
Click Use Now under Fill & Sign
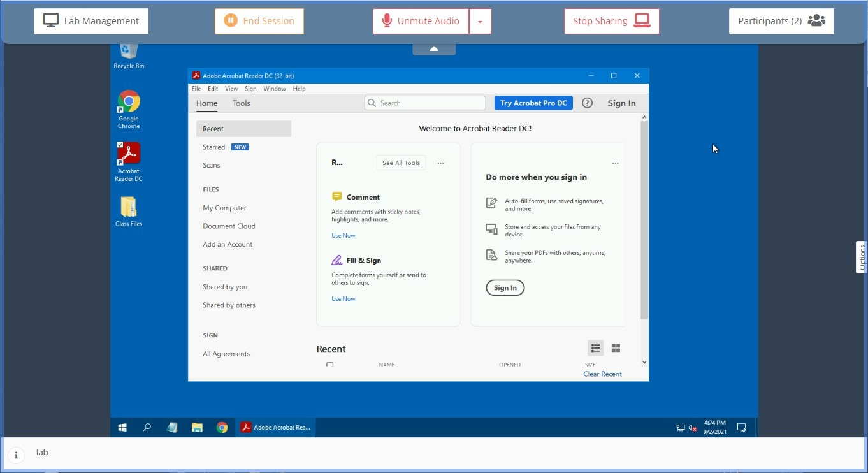point(344,299)
